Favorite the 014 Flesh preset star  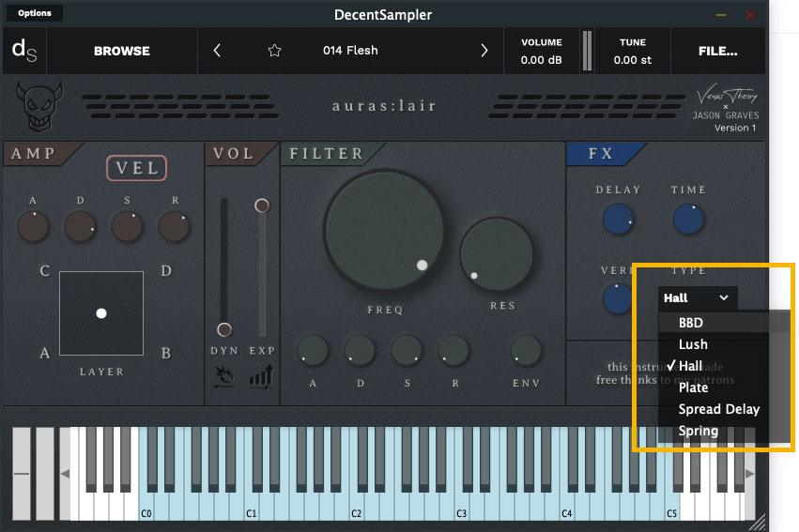click(275, 51)
